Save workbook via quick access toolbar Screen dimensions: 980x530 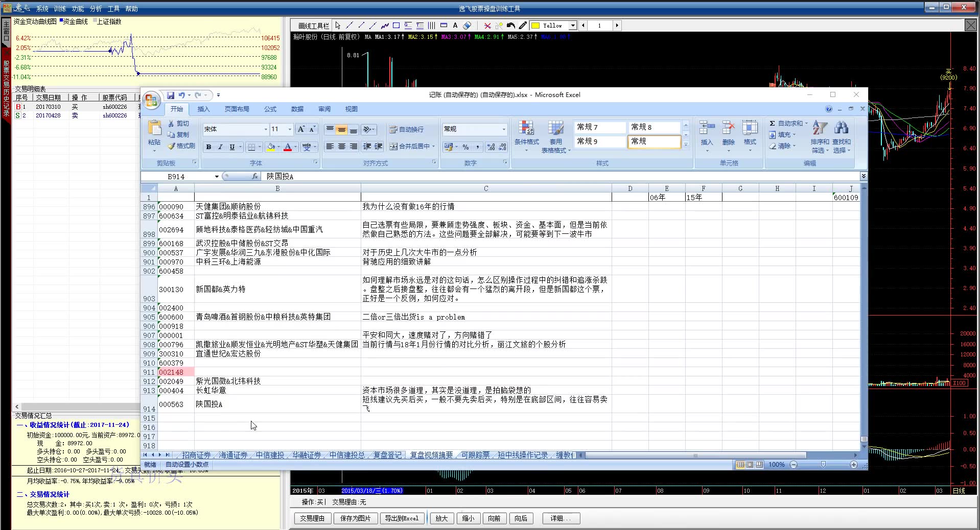pos(171,95)
